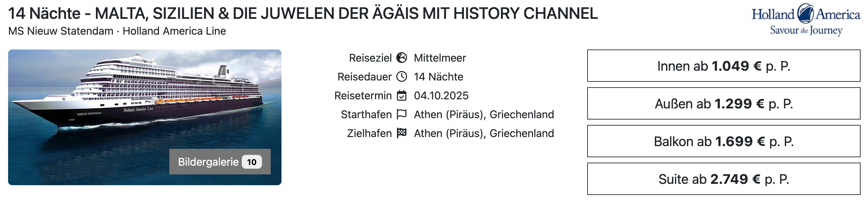Click the Zielhafen value Athen (Piräus)
The width and height of the screenshot is (868, 200).
coord(484,133)
